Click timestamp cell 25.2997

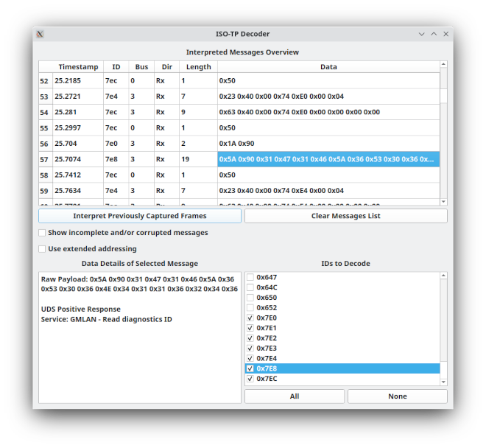click(78, 127)
